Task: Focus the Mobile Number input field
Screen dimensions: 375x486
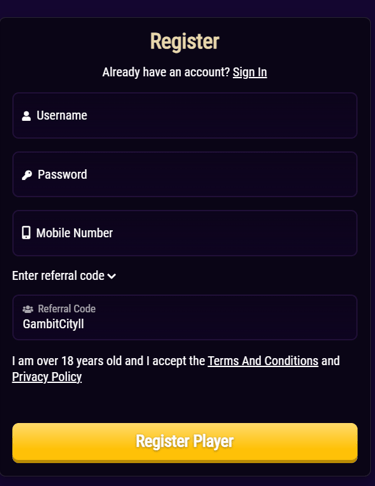Action: [x=185, y=233]
